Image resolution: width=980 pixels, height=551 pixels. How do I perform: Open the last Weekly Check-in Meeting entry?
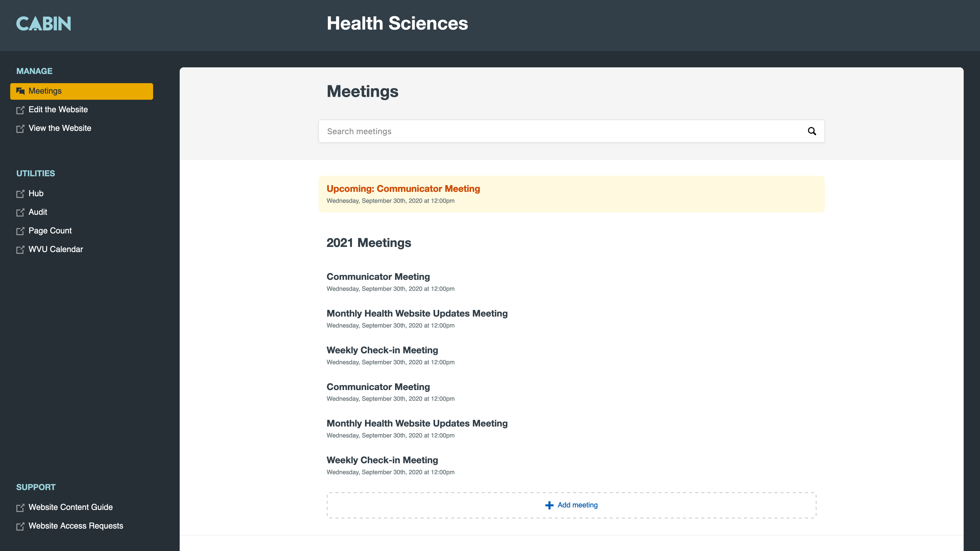click(x=382, y=460)
